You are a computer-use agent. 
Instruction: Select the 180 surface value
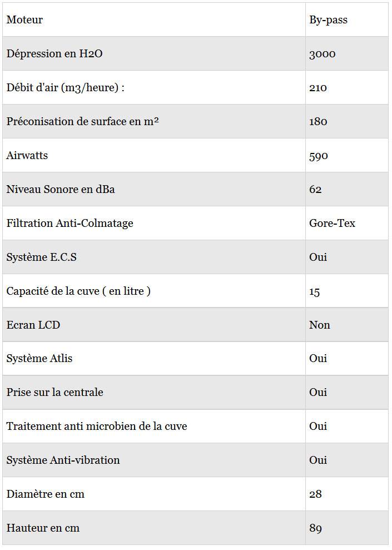[318, 122]
